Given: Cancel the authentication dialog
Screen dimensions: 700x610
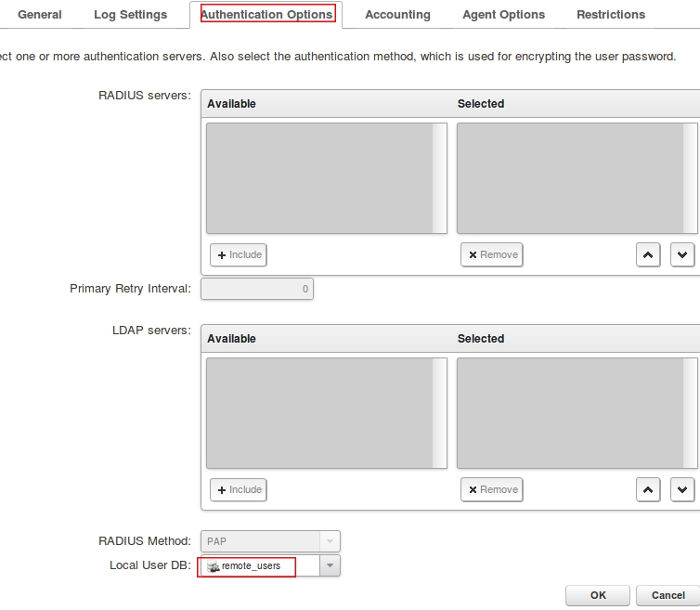Looking at the screenshot, I should (x=668, y=595).
